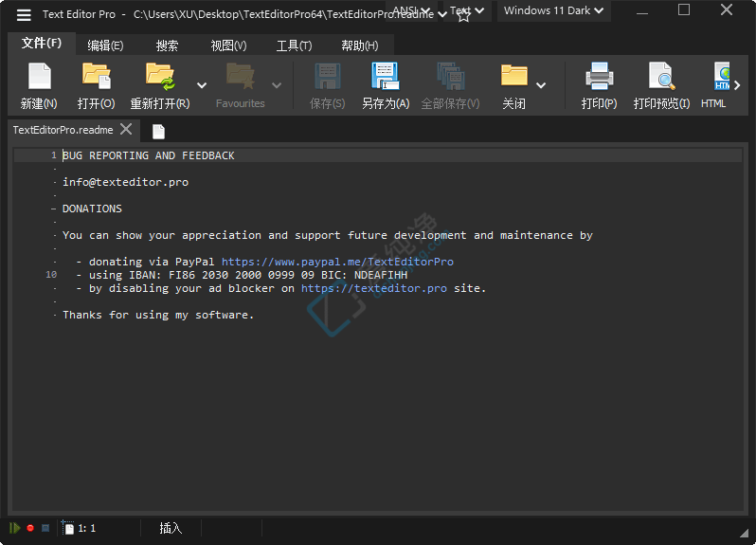
Task: Maximize the Text Editor Pro window
Action: pyautogui.click(x=684, y=9)
